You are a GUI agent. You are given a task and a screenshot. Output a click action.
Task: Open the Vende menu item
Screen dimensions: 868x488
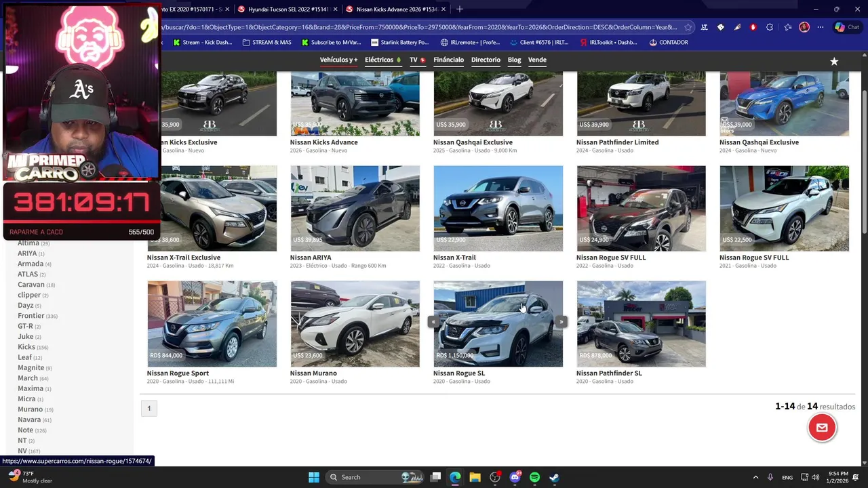537,60
